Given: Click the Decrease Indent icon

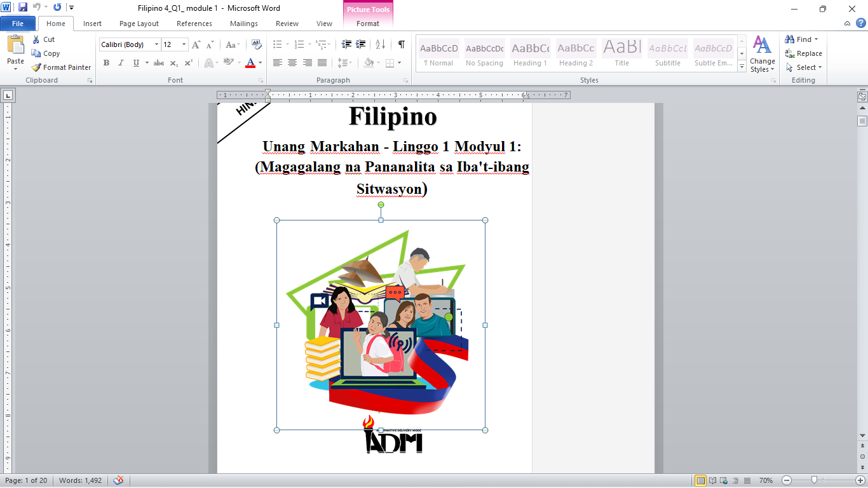Looking at the screenshot, I should [346, 44].
